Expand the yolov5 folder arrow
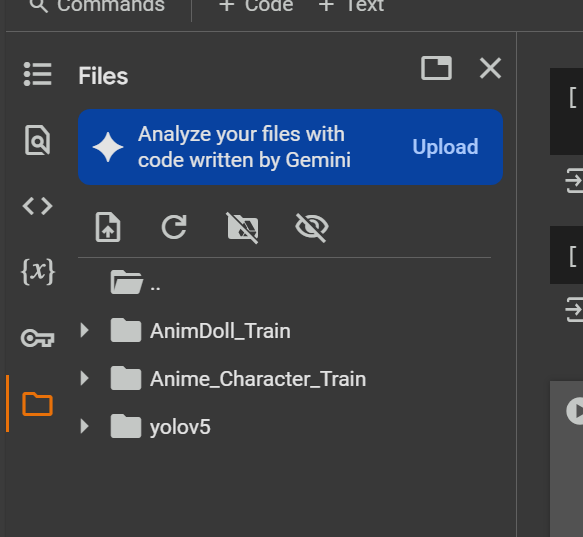The width and height of the screenshot is (583, 537). click(x=85, y=426)
